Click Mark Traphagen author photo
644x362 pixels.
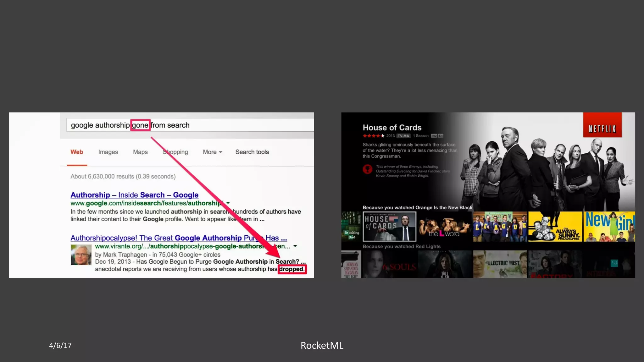click(x=81, y=255)
